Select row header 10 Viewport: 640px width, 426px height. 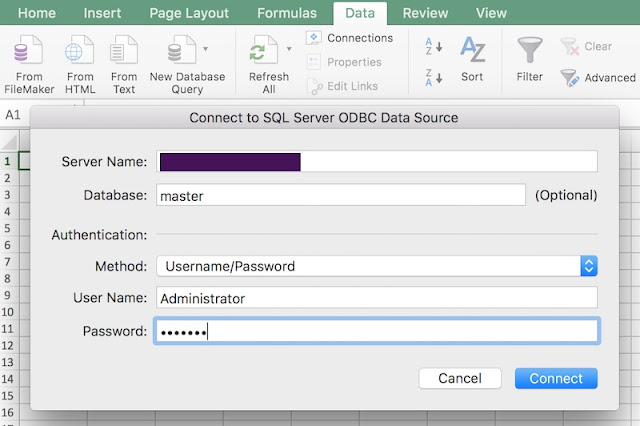coord(7,312)
